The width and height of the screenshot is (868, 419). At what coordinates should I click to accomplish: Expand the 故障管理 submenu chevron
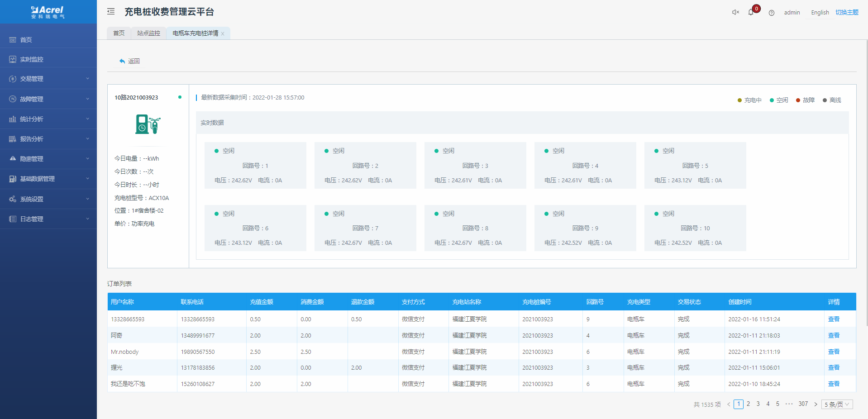(87, 99)
